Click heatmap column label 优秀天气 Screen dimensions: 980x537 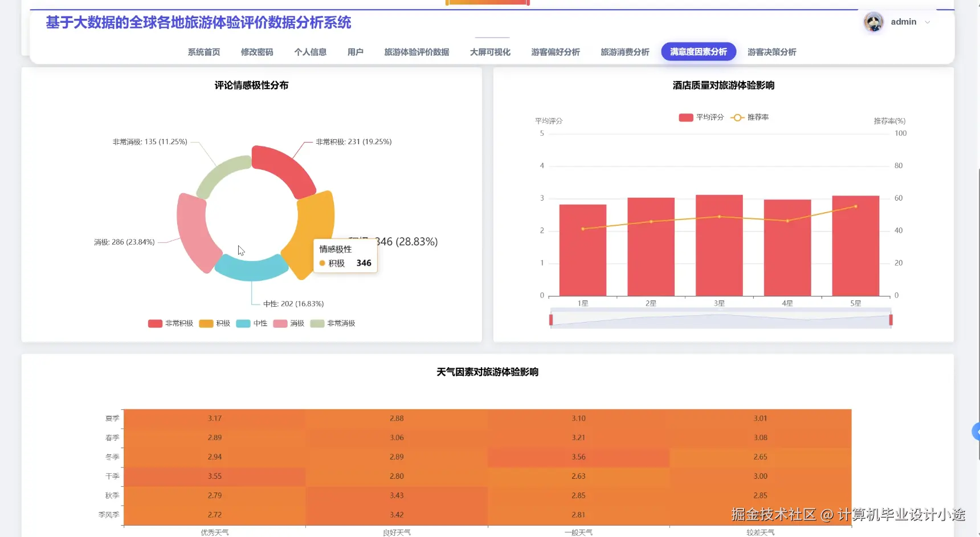coord(215,532)
